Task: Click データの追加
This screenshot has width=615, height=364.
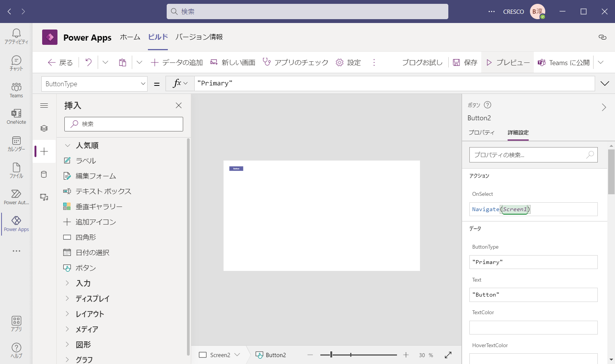Action: (177, 62)
